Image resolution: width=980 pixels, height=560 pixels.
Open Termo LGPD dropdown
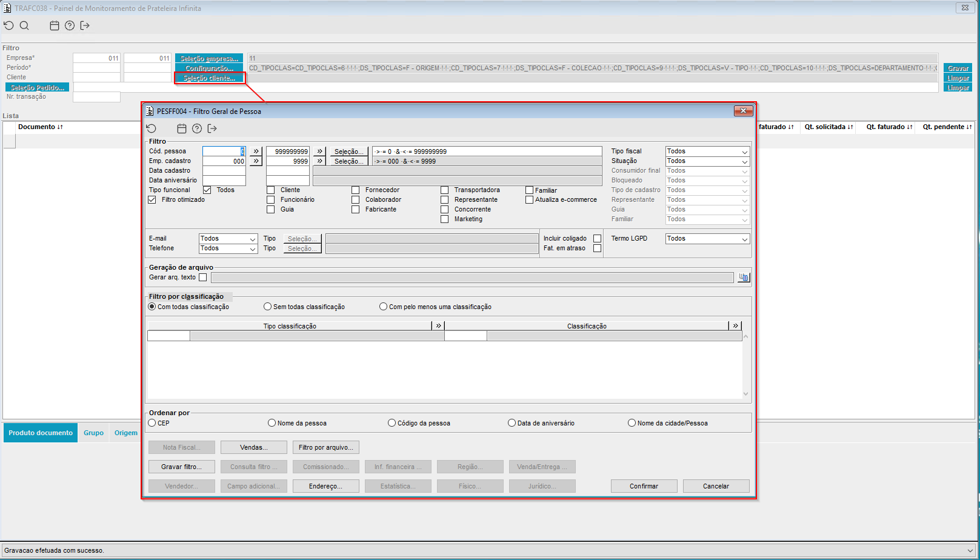[x=707, y=239]
